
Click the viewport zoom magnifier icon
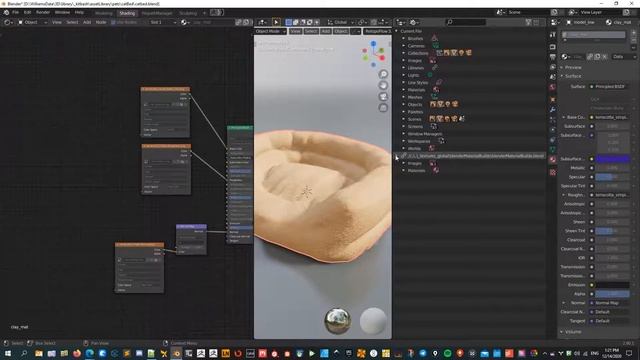(383, 74)
